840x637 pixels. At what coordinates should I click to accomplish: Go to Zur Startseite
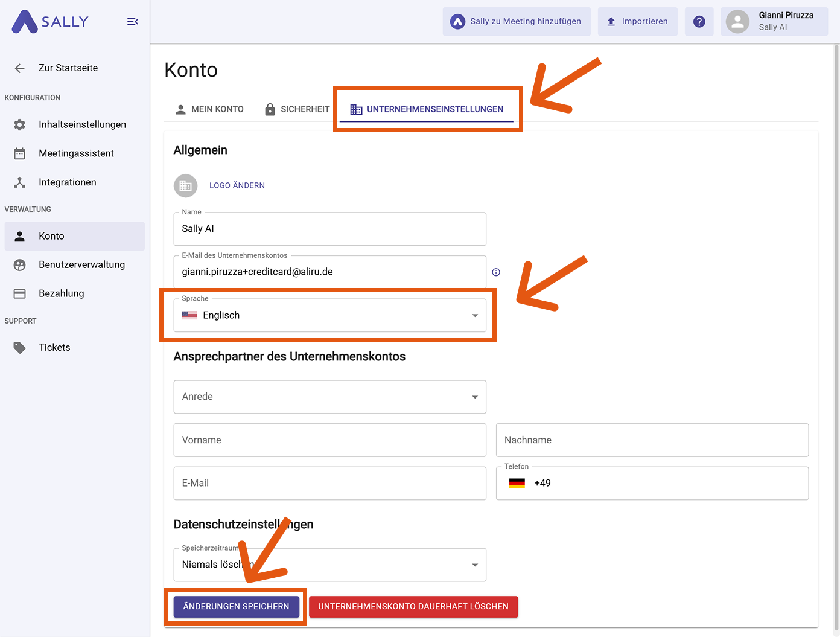pos(75,68)
